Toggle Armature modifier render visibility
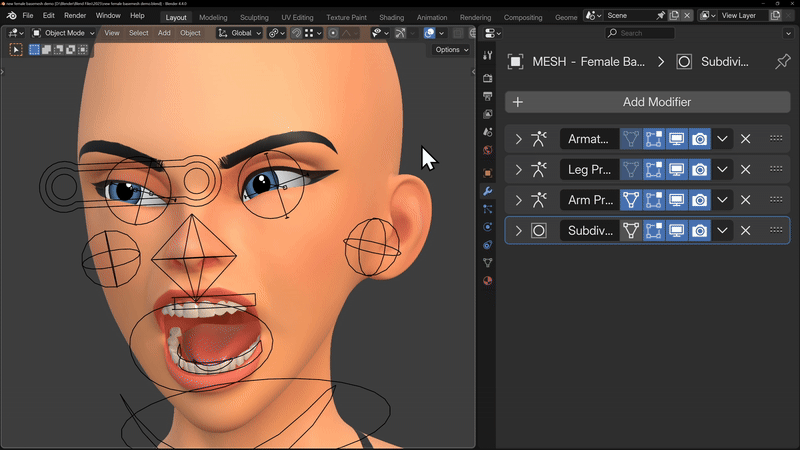800x450 pixels. click(699, 139)
